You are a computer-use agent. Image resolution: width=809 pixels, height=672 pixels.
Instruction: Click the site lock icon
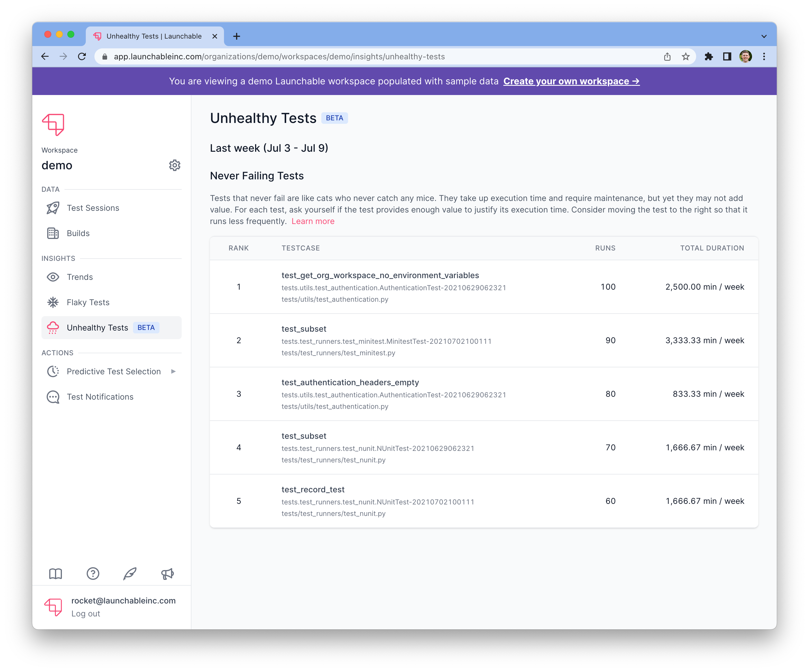click(x=105, y=57)
